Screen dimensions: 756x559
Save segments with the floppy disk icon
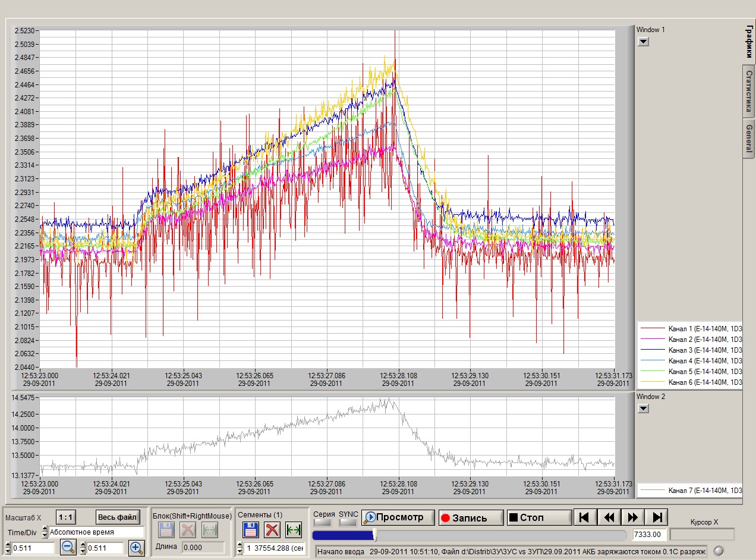pos(251,529)
